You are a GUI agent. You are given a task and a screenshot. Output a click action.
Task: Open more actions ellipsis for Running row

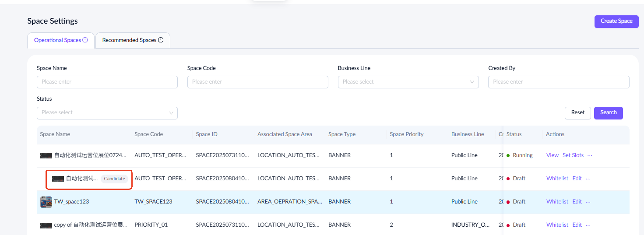[x=590, y=155]
